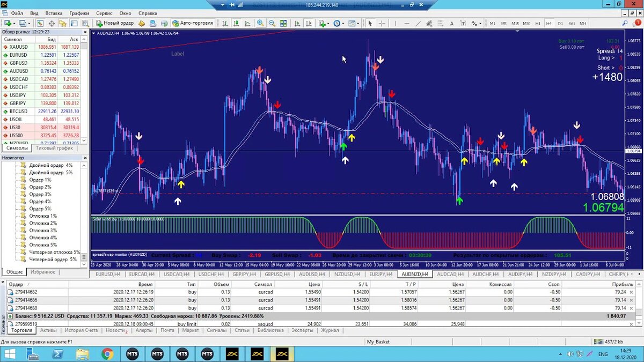
Task: Open the Графики menu
Action: (x=79, y=12)
